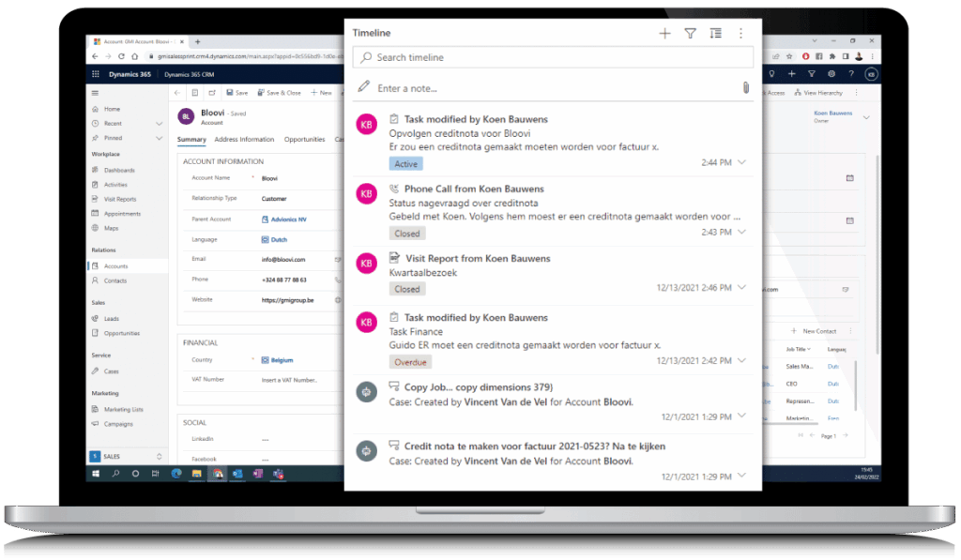Click the Save button in command bar
The width and height of the screenshot is (961, 560).
click(x=236, y=93)
